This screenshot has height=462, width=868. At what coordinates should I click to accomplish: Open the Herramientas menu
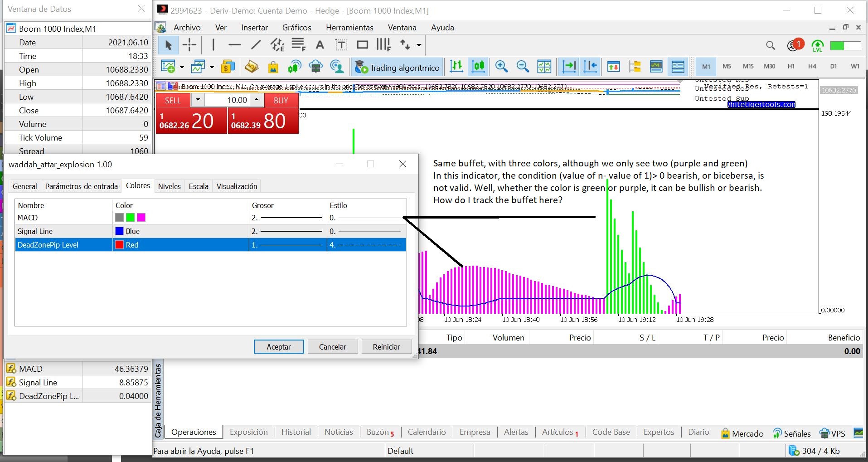(349, 28)
